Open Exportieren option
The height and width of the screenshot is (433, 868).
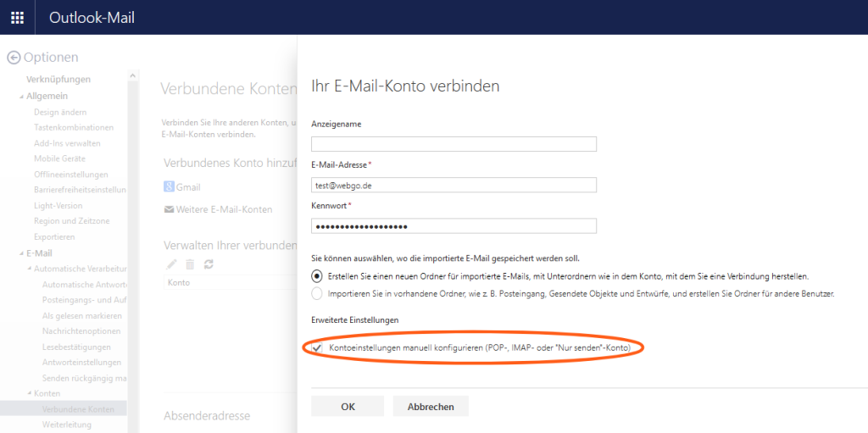pyautogui.click(x=54, y=236)
